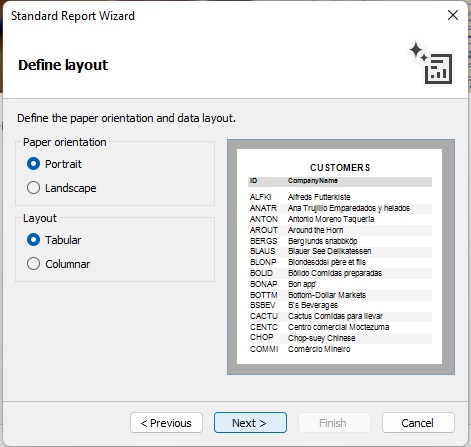Click the Define layout heading

[x=63, y=65]
